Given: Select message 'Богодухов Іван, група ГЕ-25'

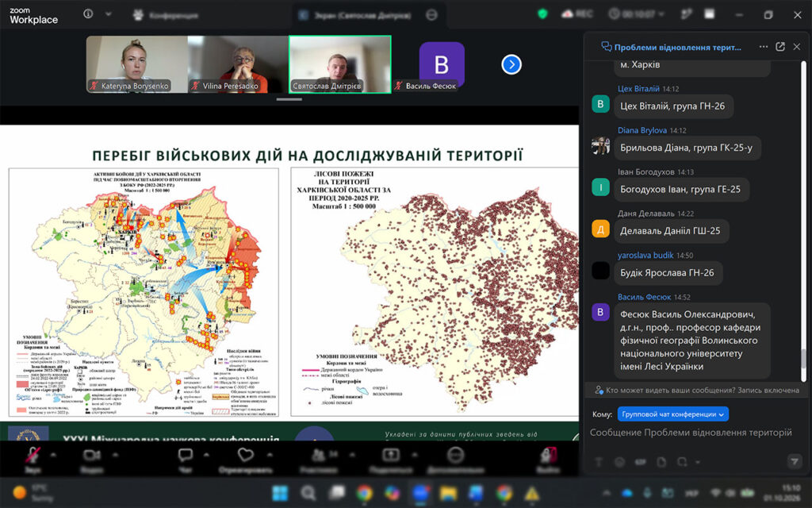Looking at the screenshot, I should [x=680, y=189].
